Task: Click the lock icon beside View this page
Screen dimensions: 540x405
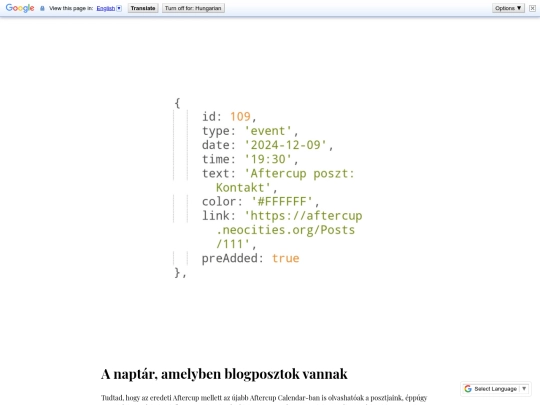Action: coord(42,8)
